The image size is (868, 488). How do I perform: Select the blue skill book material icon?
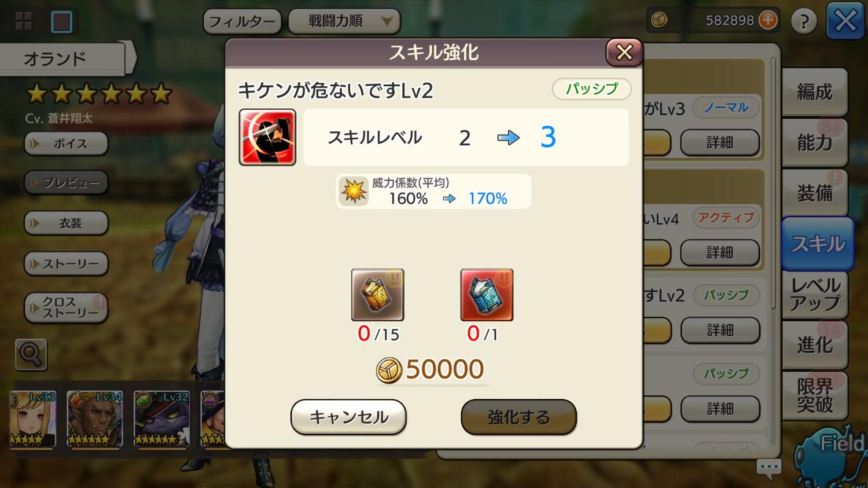487,295
